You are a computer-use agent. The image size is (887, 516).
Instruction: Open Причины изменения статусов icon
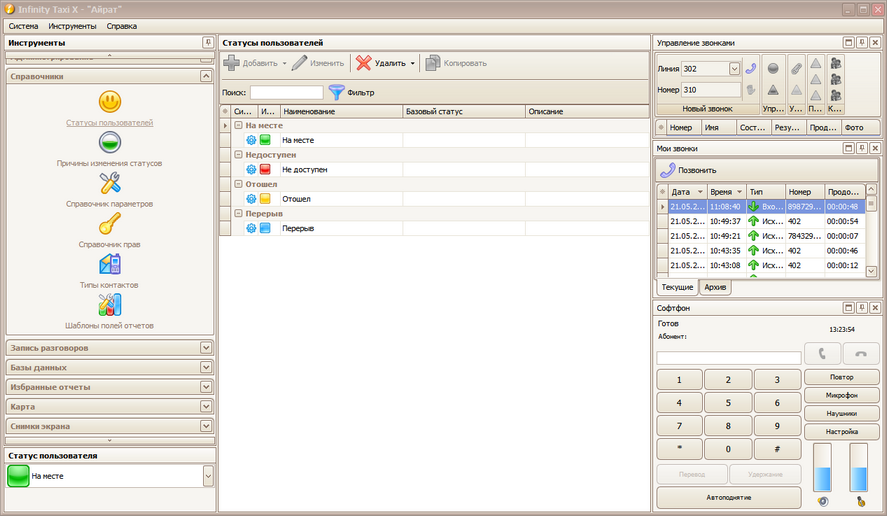pyautogui.click(x=110, y=143)
